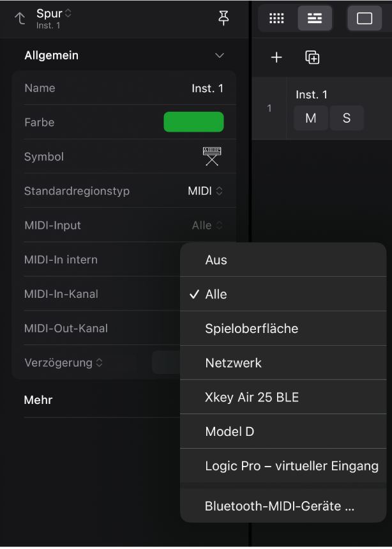Open the grid view in the track header
This screenshot has width=392, height=549.
(276, 18)
